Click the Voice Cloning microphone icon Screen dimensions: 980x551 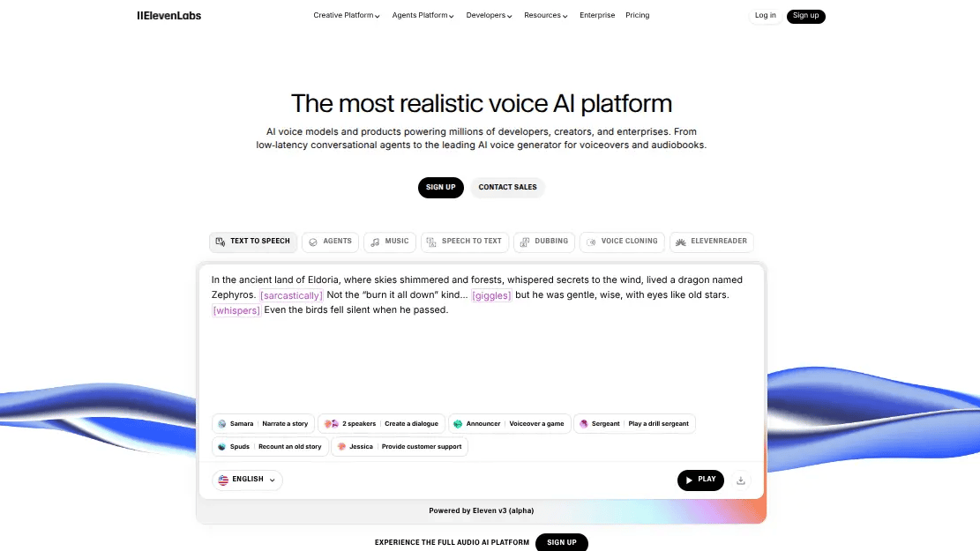click(589, 242)
